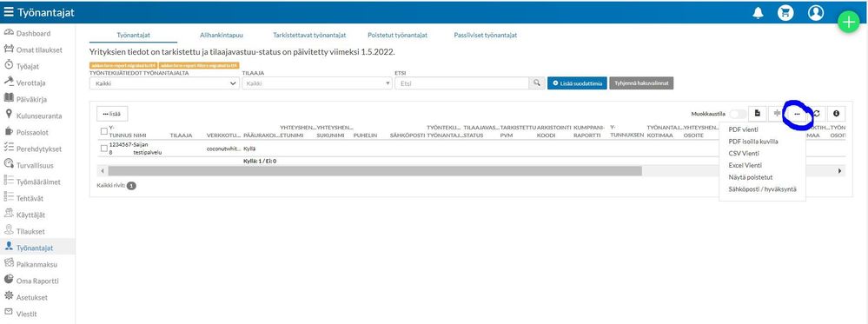Click the Tyhjennä hakuvalinnat button
This screenshot has height=324, width=868.
(641, 83)
